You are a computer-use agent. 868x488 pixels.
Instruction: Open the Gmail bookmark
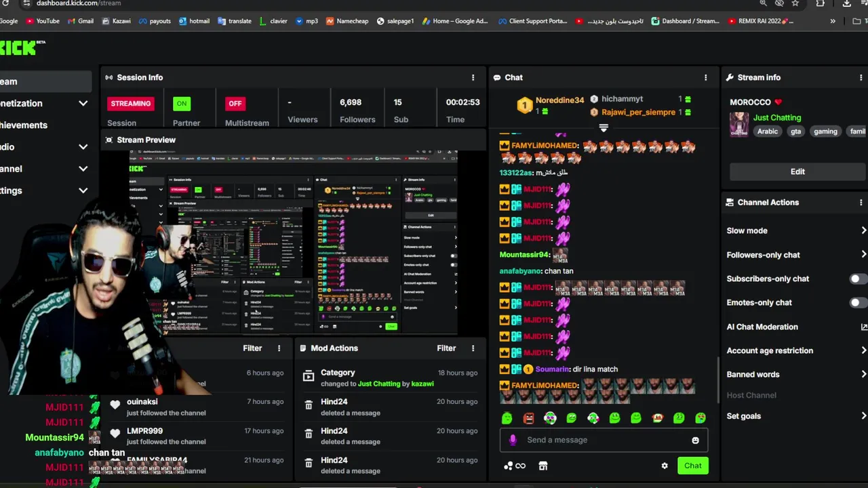click(80, 21)
